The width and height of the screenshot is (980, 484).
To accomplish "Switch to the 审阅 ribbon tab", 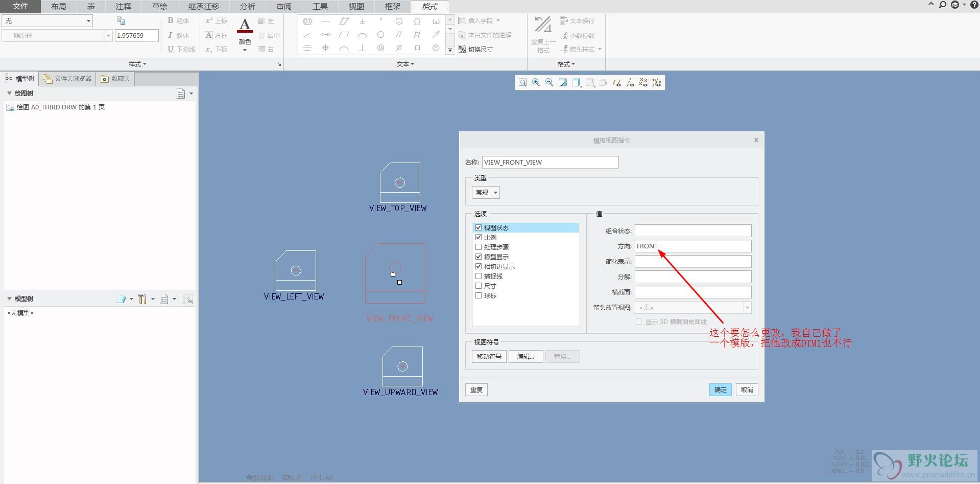I will pos(284,6).
